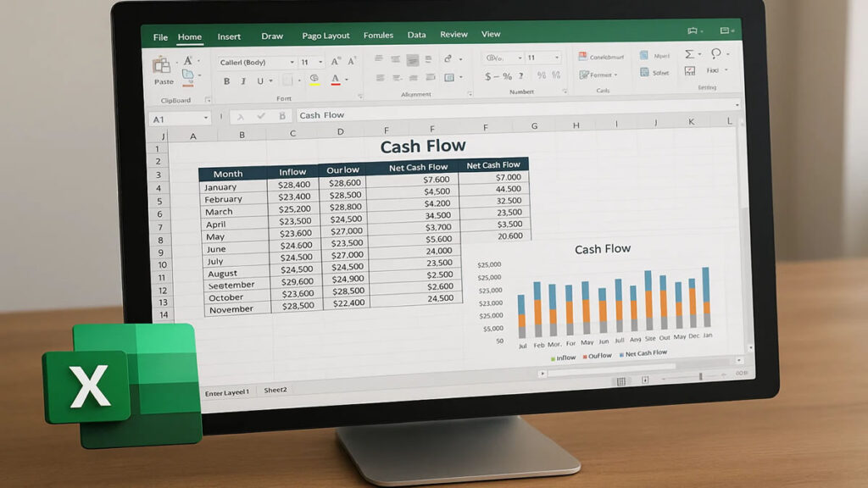Open the Insert ribbon tab
The width and height of the screenshot is (868, 488).
[229, 36]
